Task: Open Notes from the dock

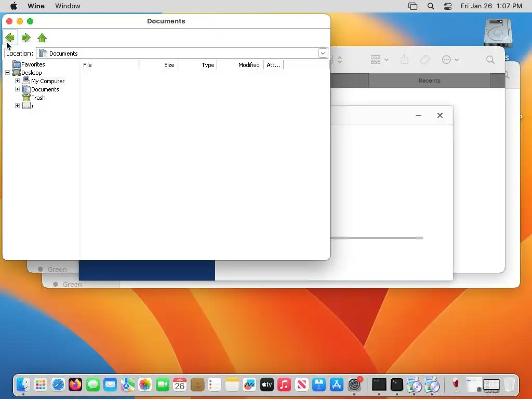Action: pyautogui.click(x=232, y=385)
